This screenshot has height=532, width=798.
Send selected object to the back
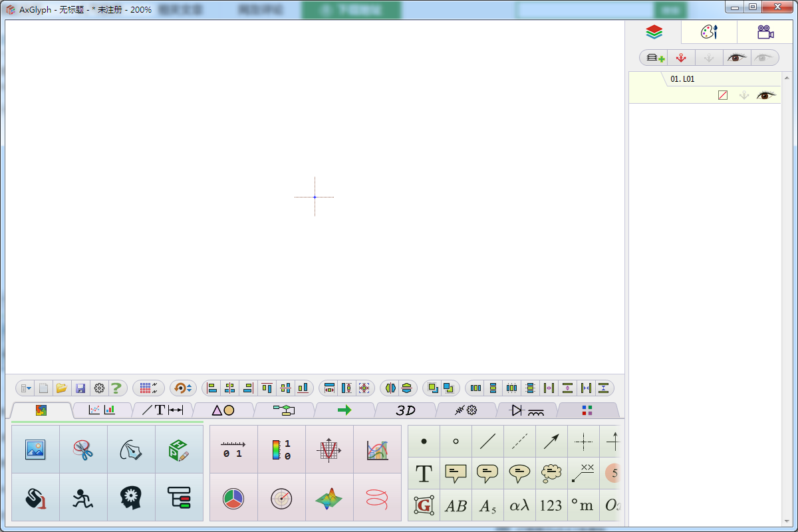449,388
